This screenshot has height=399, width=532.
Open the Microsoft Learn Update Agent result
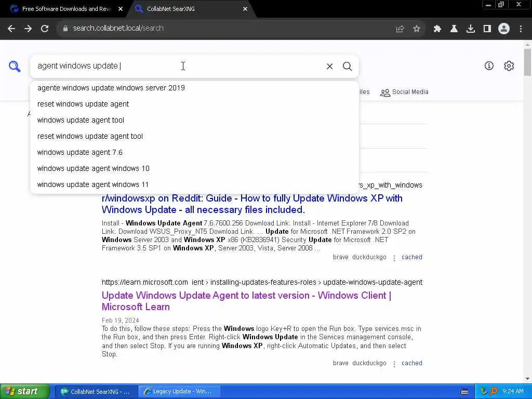coord(246,301)
